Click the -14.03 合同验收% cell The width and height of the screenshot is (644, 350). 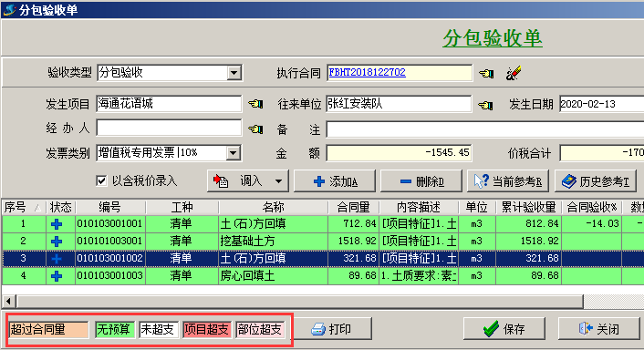[x=591, y=224]
